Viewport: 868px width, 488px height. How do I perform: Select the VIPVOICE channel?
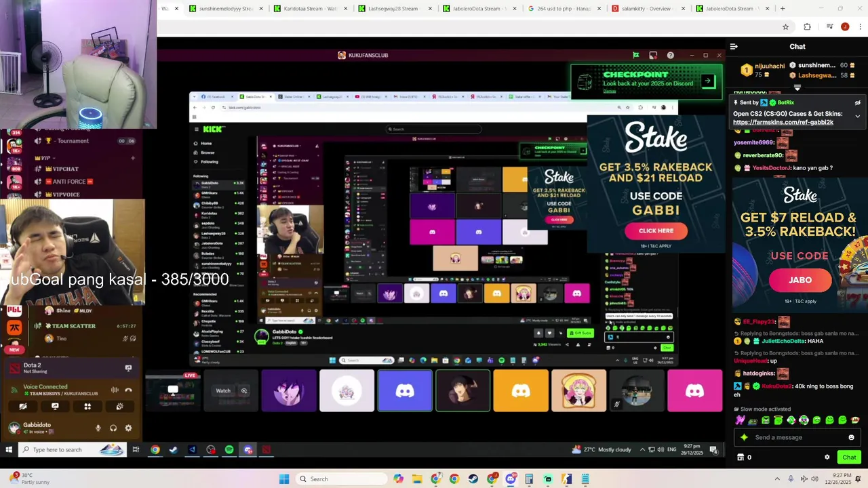click(x=66, y=195)
